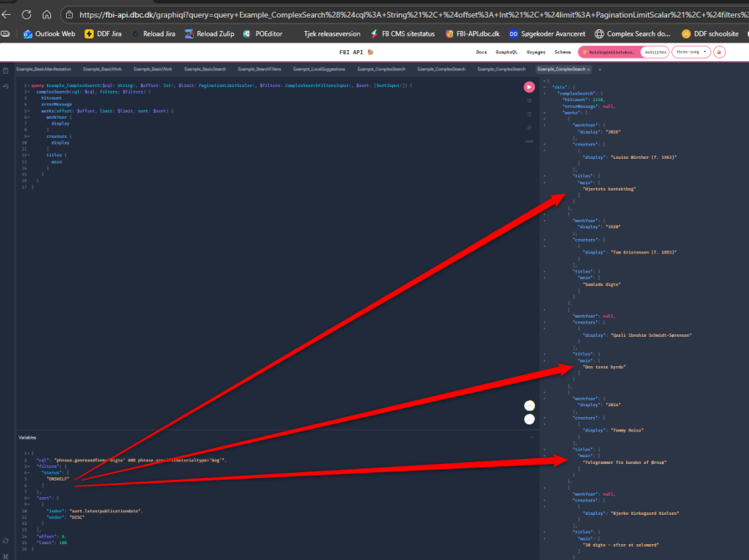Click the lock icon beside profile selector

pos(719,52)
